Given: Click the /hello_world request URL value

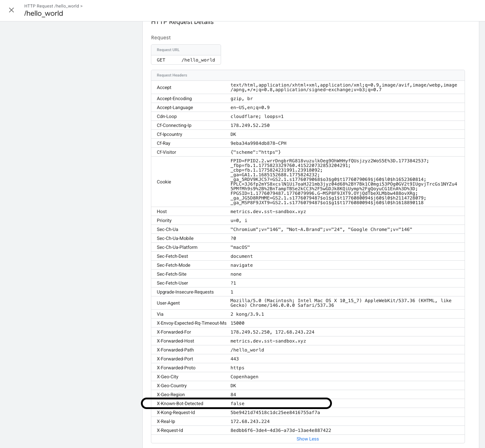Looking at the screenshot, I should [x=198, y=60].
